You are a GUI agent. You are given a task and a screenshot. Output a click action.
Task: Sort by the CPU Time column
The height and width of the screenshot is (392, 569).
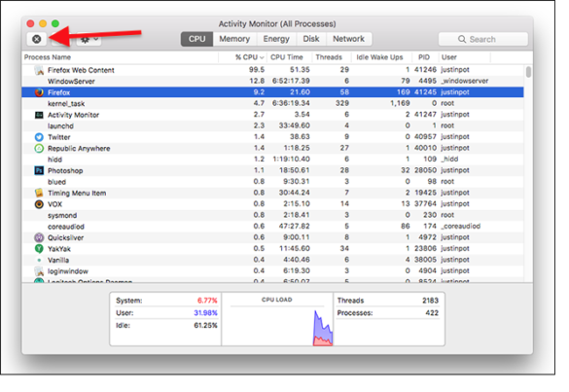pos(289,57)
